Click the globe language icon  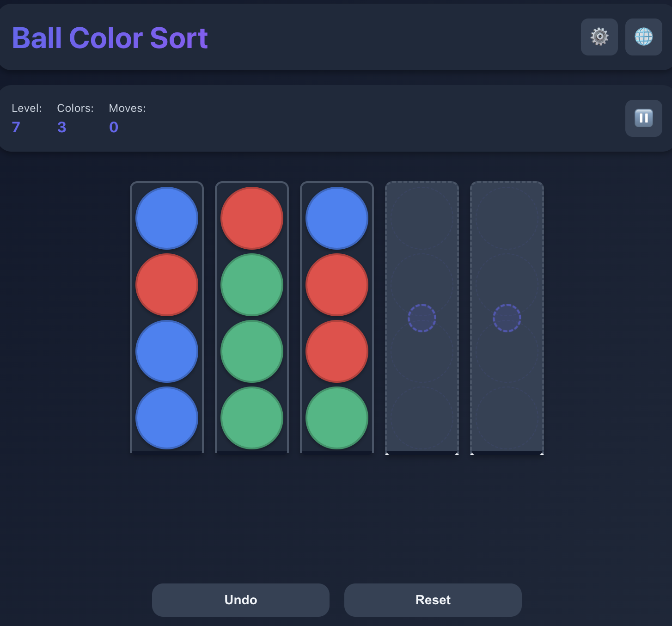[x=643, y=37]
